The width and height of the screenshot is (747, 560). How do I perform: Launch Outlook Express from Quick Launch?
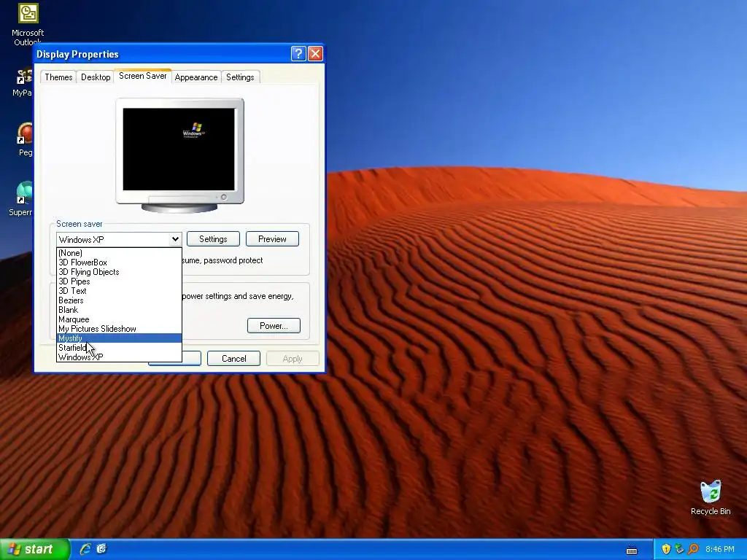(x=102, y=549)
